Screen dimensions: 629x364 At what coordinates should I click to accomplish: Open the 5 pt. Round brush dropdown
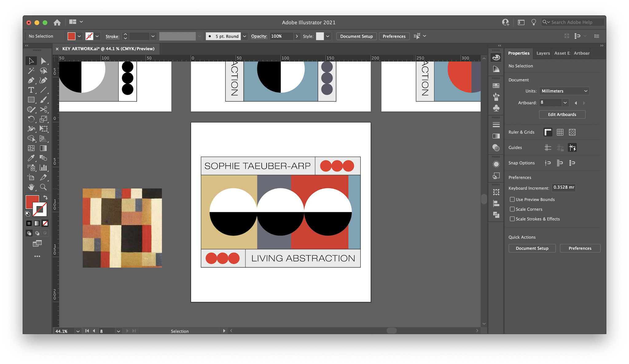click(x=244, y=36)
